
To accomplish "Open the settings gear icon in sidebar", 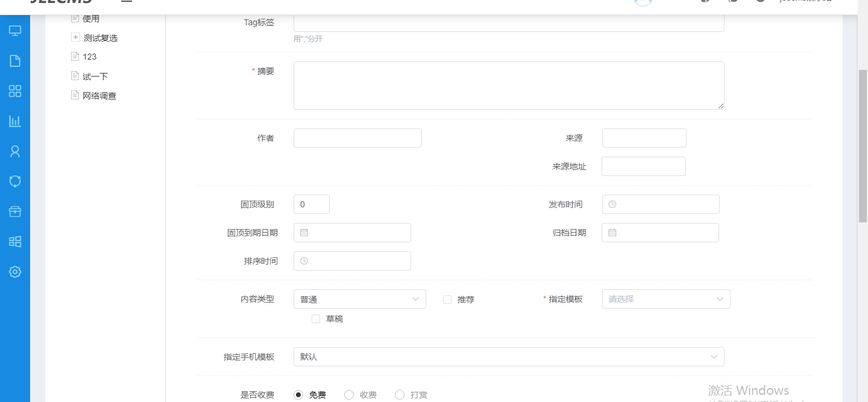I will [15, 272].
